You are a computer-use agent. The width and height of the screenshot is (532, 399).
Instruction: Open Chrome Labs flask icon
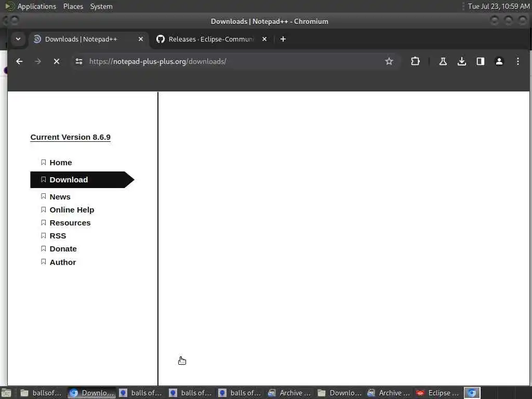[443, 61]
